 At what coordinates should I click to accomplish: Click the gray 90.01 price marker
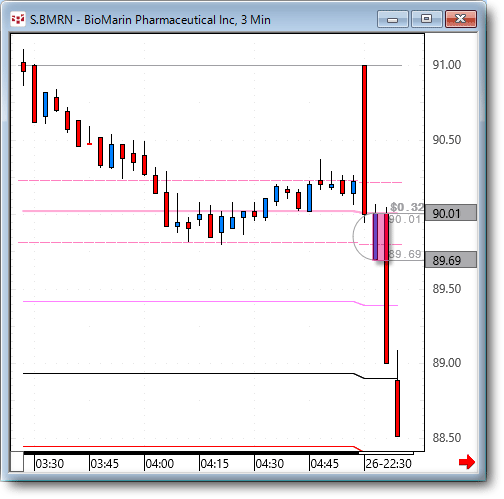451,213
